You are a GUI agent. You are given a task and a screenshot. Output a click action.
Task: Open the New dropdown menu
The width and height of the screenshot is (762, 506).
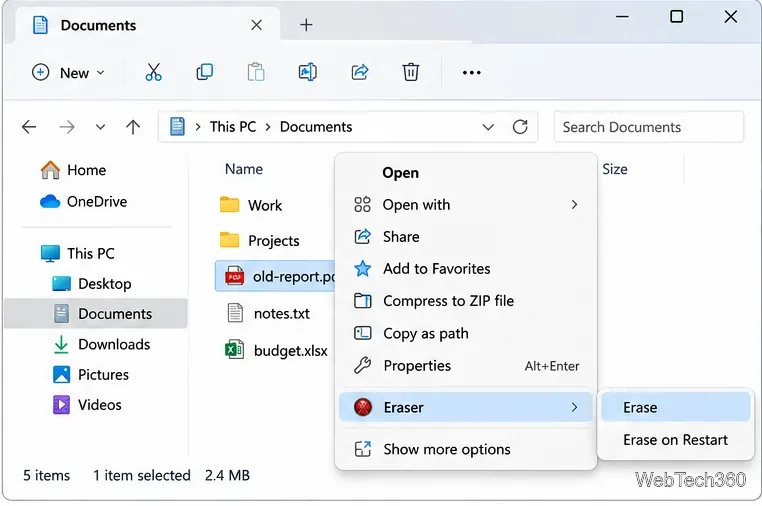[68, 73]
